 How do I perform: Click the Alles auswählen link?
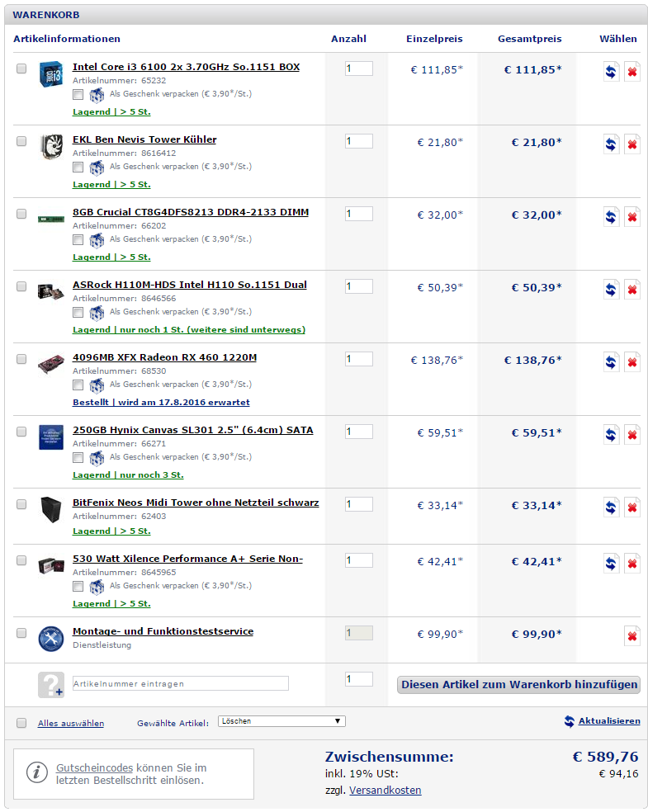[x=71, y=724]
